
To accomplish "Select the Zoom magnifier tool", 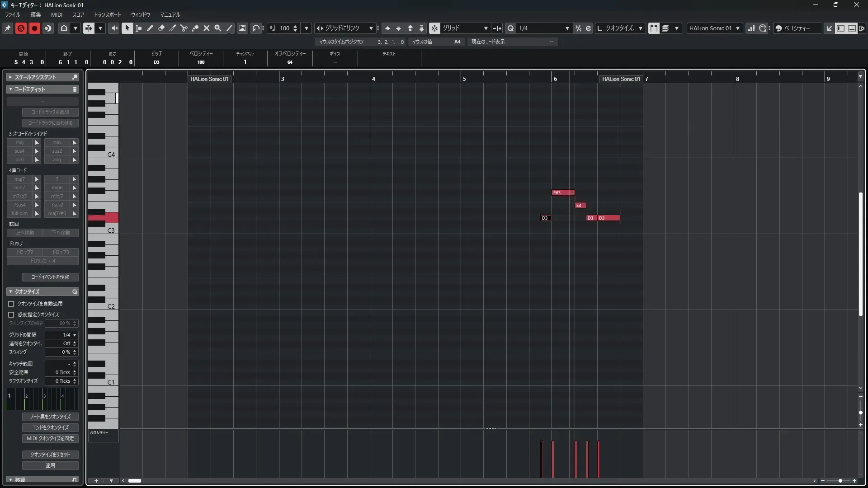I will coord(218,28).
